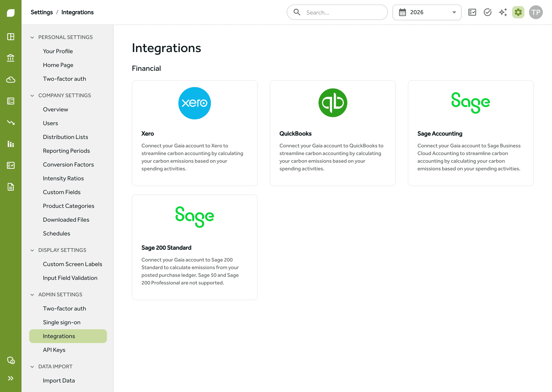Click the calendar icon in year selector
Viewport: 552px width, 392px height.
coord(402,12)
